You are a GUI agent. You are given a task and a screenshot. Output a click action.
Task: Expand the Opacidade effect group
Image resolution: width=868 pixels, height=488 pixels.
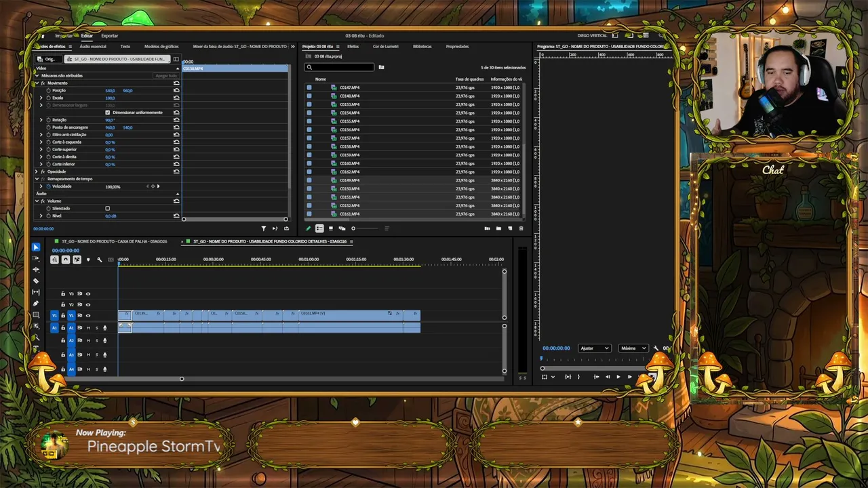pyautogui.click(x=37, y=171)
